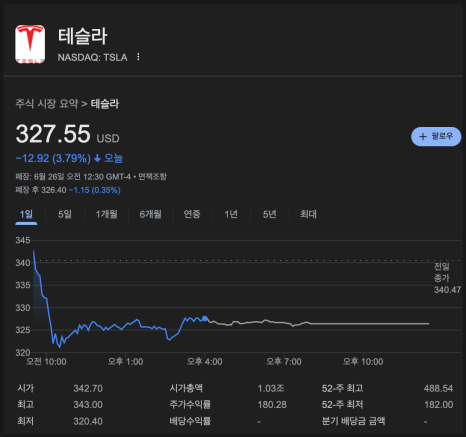The width and height of the screenshot is (466, 437).
Task: Open the 주식 시장 요약 breadcrumb link
Action: click(x=47, y=104)
